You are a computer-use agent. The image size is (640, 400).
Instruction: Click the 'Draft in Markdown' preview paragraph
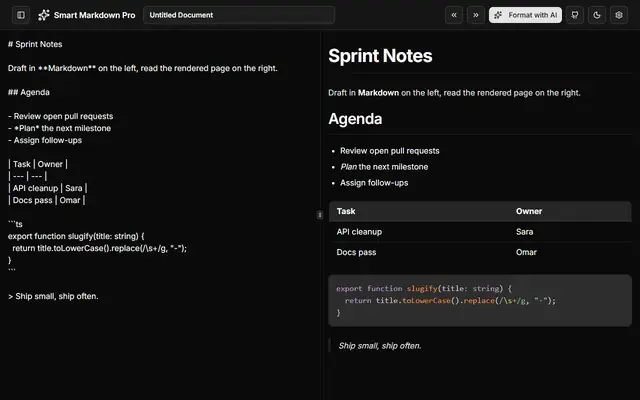tap(454, 93)
